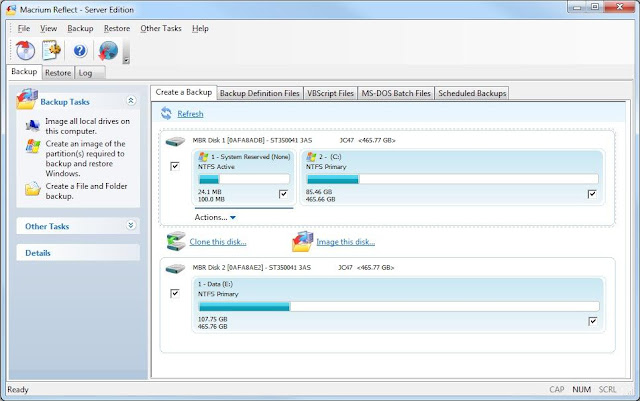Toggle the System Reserved partition checkbox
The width and height of the screenshot is (640, 401).
pyautogui.click(x=283, y=194)
